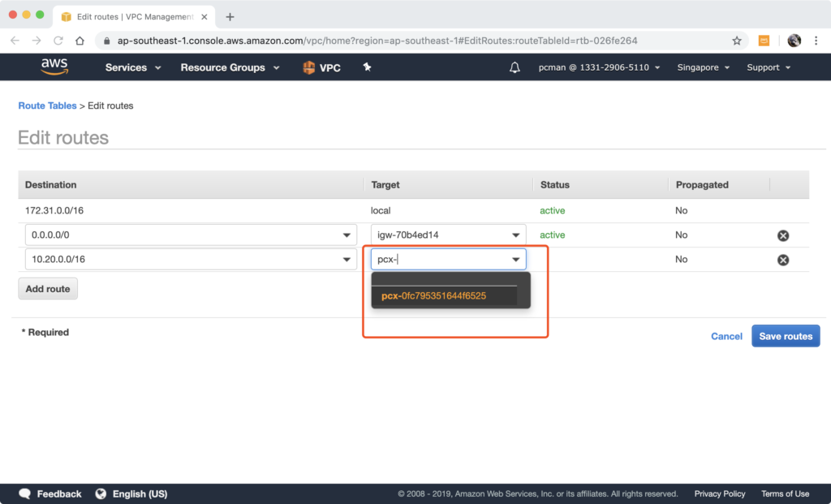The height and width of the screenshot is (504, 831).
Task: Expand the Resource Groups menu
Action: tap(230, 67)
